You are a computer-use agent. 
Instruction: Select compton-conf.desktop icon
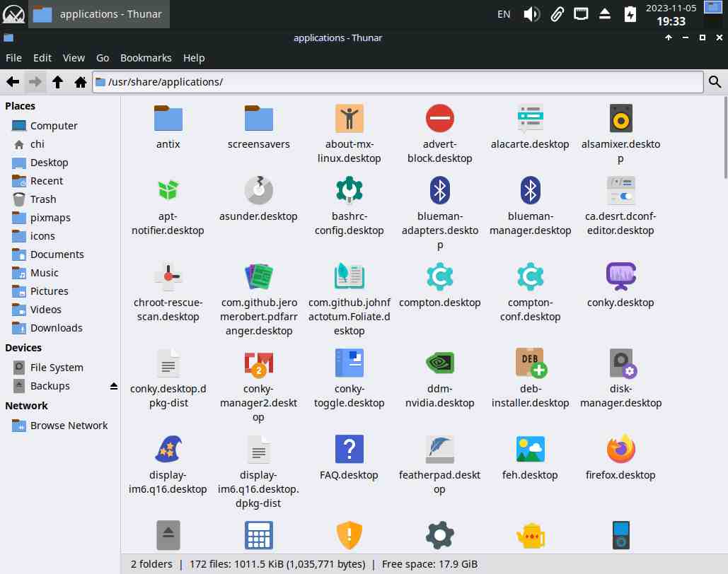(530, 276)
